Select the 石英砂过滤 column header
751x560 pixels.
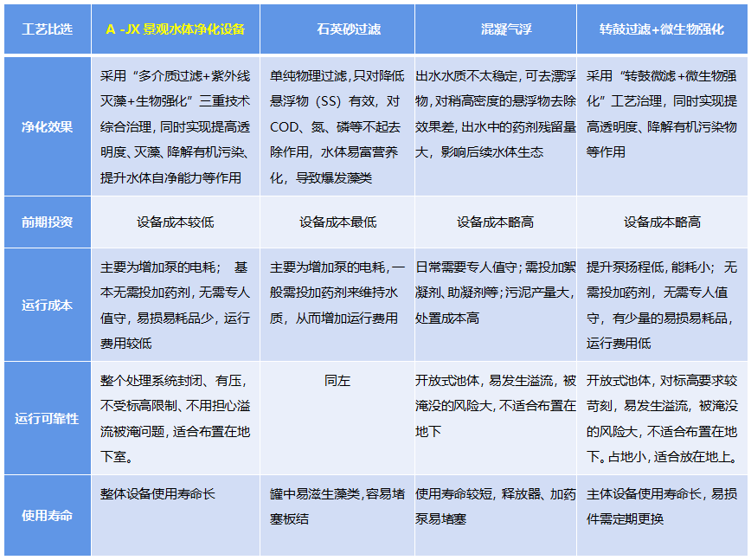click(337, 26)
